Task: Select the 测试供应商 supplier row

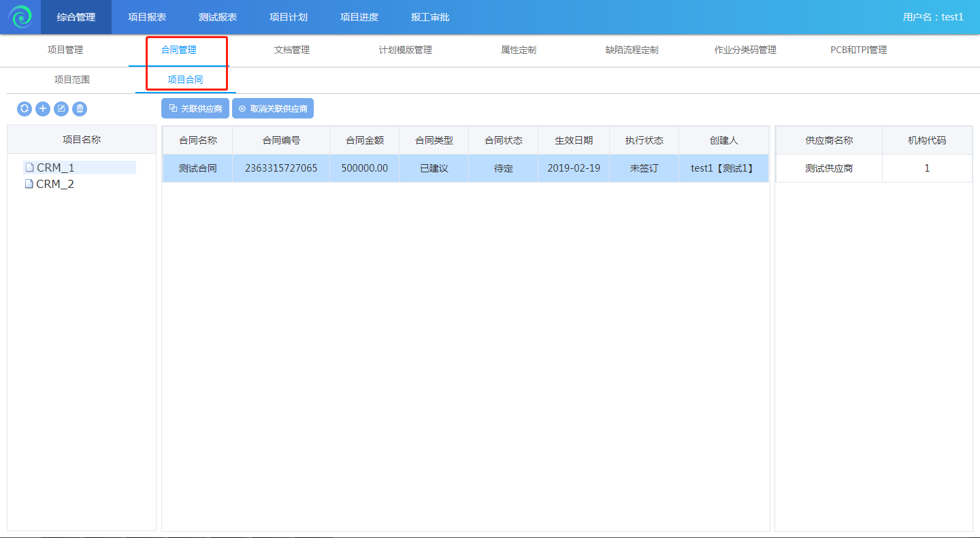Action: click(x=829, y=168)
